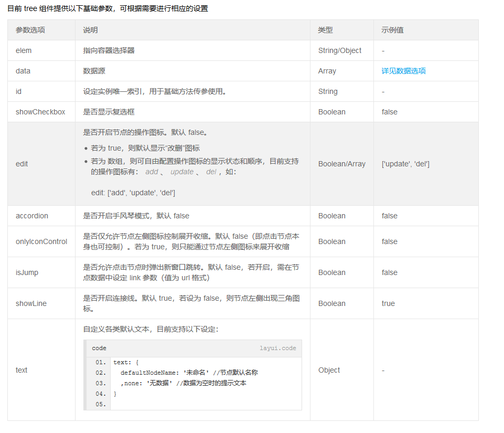
Task: Select the 参数选项 column header
Action: pyautogui.click(x=27, y=30)
